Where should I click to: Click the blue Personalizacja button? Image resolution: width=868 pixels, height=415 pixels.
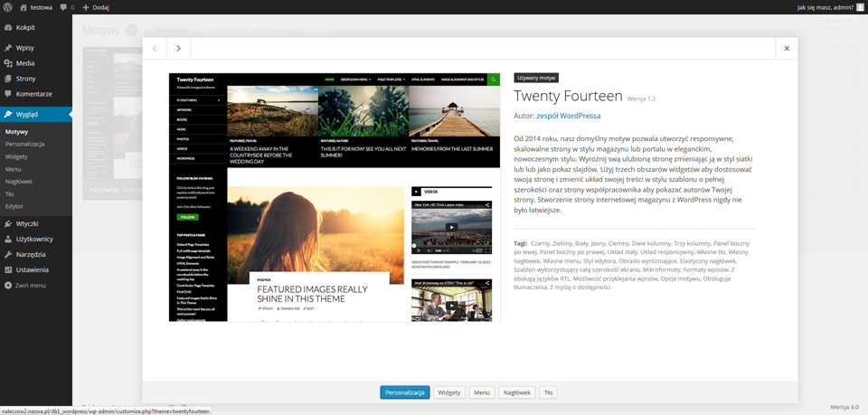[x=405, y=392]
